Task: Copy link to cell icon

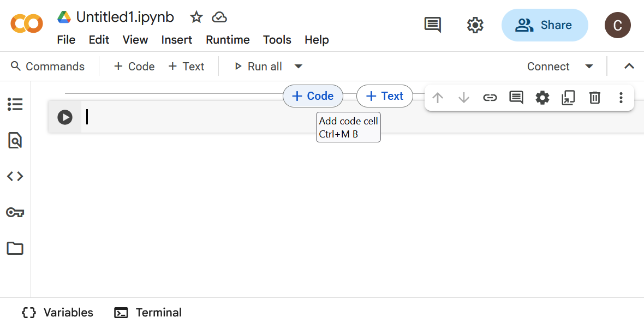Action: point(490,98)
